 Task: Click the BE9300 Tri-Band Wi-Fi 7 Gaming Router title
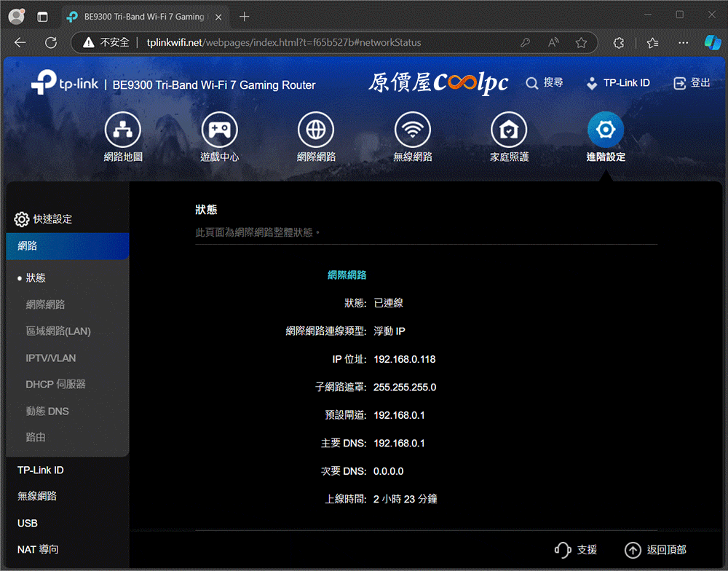tap(214, 85)
